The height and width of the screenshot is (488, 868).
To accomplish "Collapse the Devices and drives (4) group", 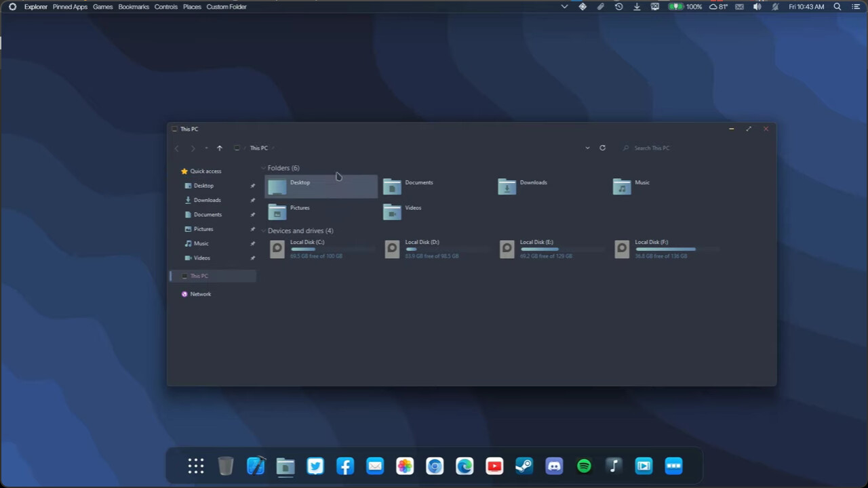I will pos(263,230).
